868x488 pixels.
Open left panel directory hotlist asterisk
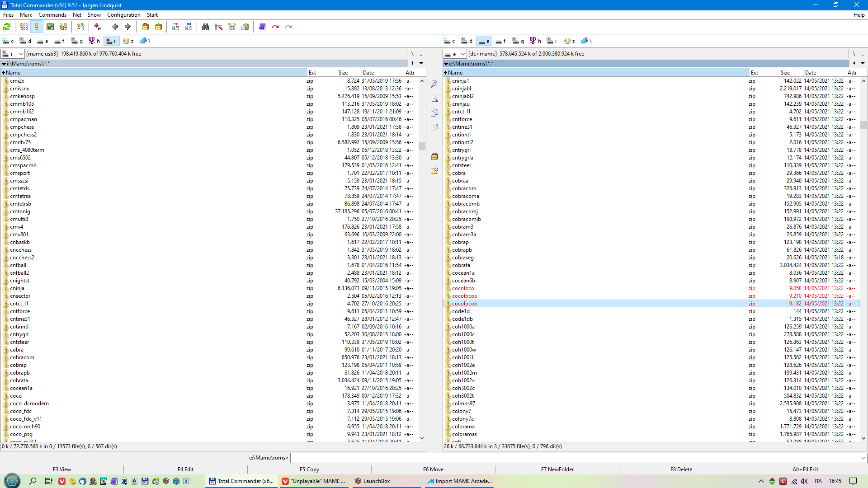click(x=412, y=63)
